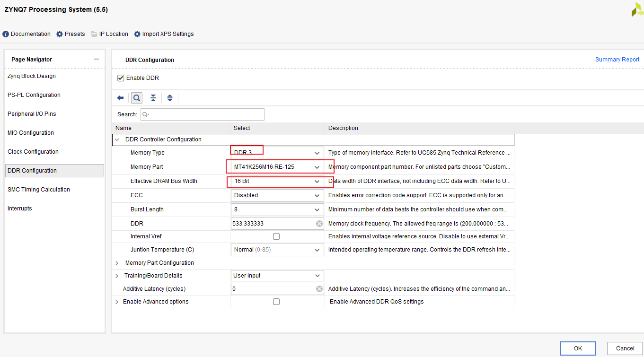Open Training/Board Details dropdown
Image resolution: width=644 pixels, height=357 pixels.
[277, 276]
